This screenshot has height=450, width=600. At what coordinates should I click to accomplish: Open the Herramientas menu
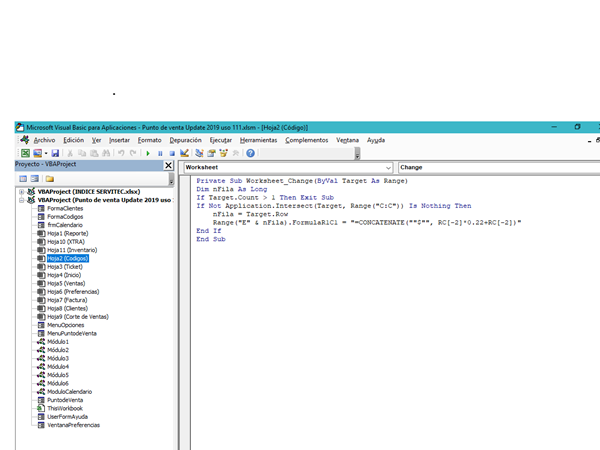click(258, 140)
